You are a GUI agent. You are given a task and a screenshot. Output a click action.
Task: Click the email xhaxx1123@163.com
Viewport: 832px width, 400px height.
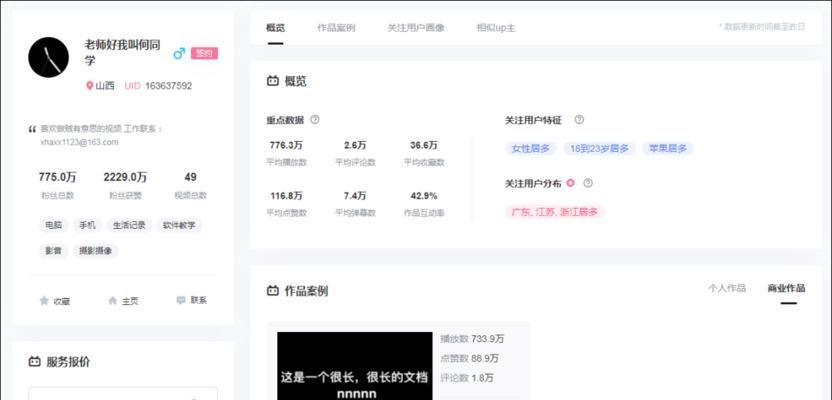click(80, 142)
